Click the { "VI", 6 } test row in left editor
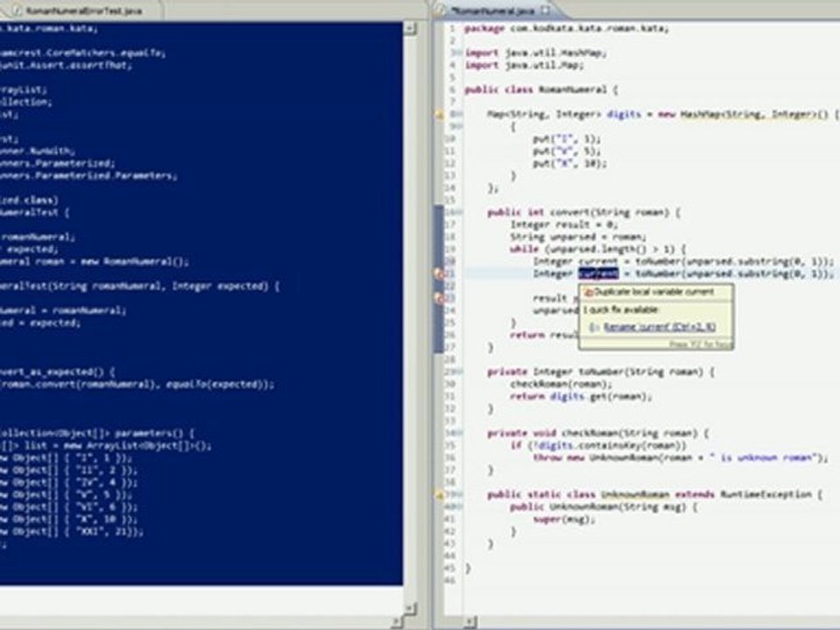The image size is (840, 630). tap(68, 507)
